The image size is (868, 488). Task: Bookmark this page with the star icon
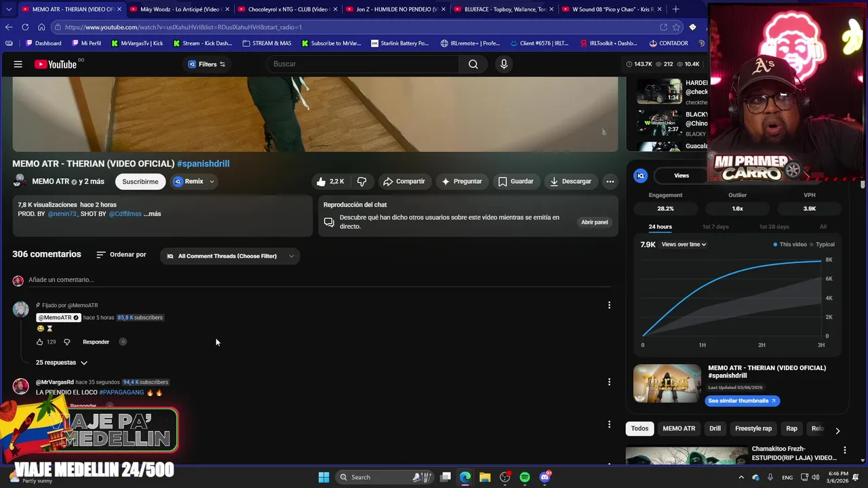(x=676, y=27)
